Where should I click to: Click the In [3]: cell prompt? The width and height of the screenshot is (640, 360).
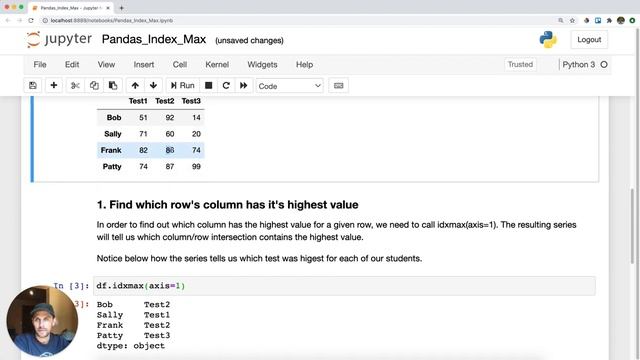click(x=71, y=286)
